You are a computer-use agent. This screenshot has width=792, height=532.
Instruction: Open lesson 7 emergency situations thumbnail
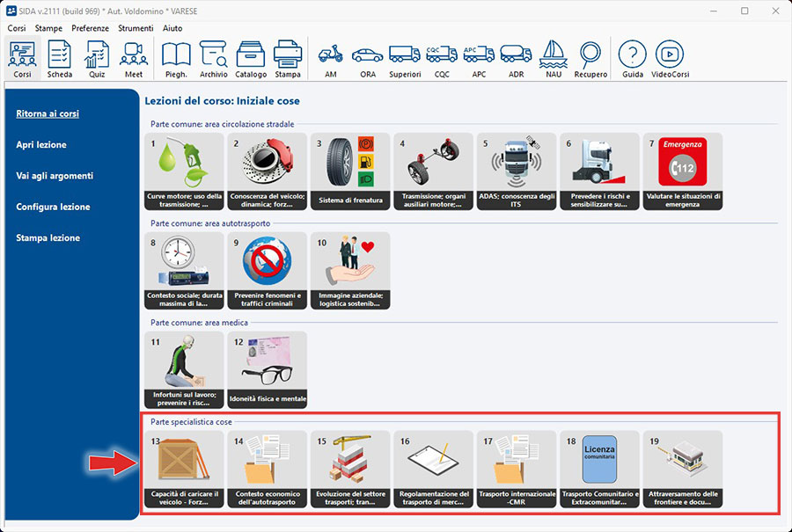(x=682, y=171)
